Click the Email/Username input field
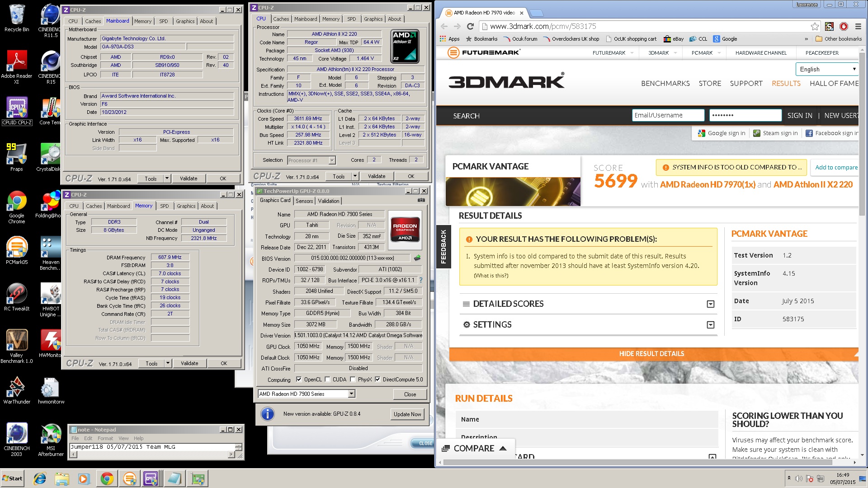This screenshot has width=868, height=488. 668,116
